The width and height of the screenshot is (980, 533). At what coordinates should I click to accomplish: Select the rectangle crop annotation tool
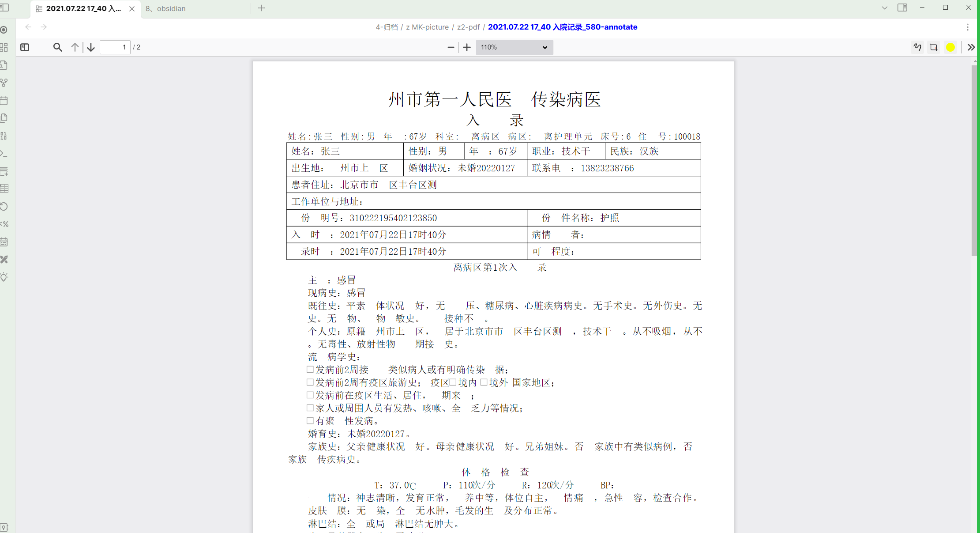pos(934,47)
